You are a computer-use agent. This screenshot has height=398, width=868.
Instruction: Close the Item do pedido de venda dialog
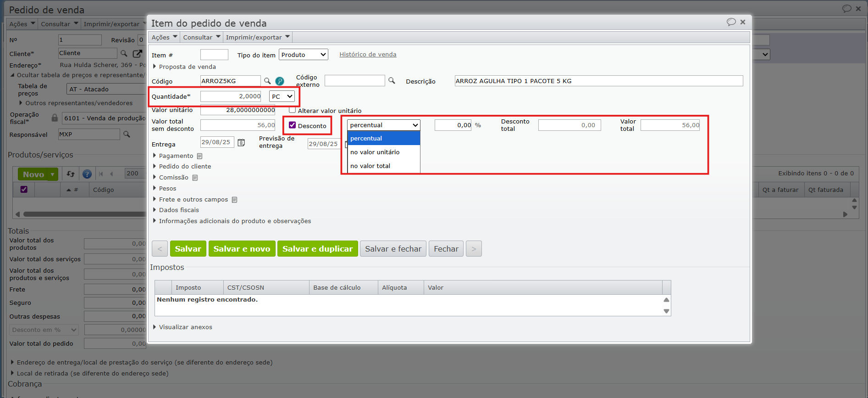click(743, 22)
